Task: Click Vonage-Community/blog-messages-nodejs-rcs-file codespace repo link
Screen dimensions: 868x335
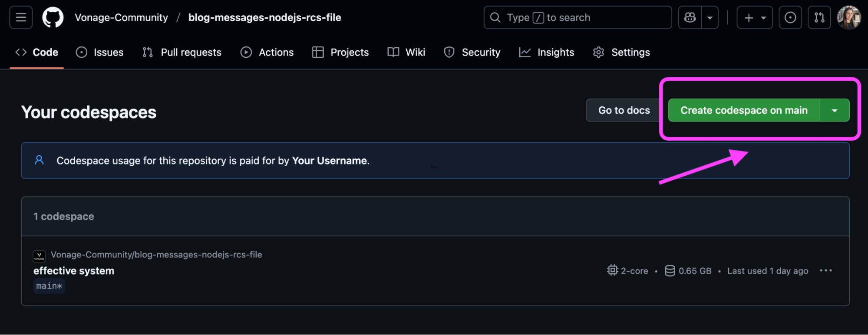Action: (x=156, y=255)
